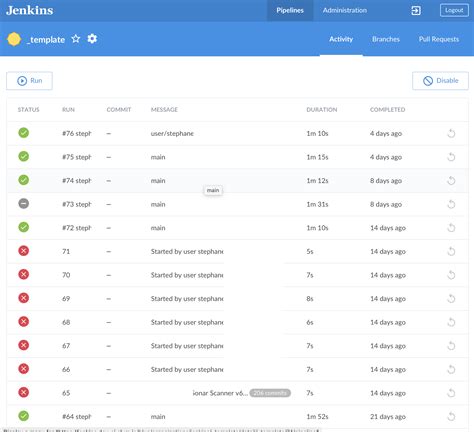Viewport: 474px width, 432px height.
Task: Click the green success icon for run #76
Action: click(x=23, y=133)
